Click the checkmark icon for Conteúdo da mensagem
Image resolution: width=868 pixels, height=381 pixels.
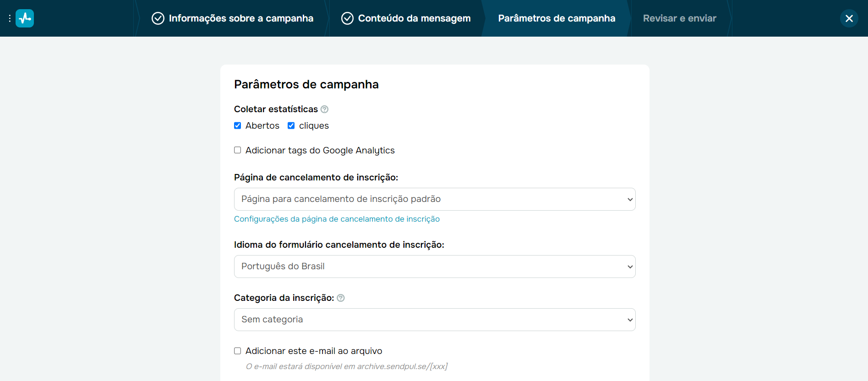[x=347, y=18]
